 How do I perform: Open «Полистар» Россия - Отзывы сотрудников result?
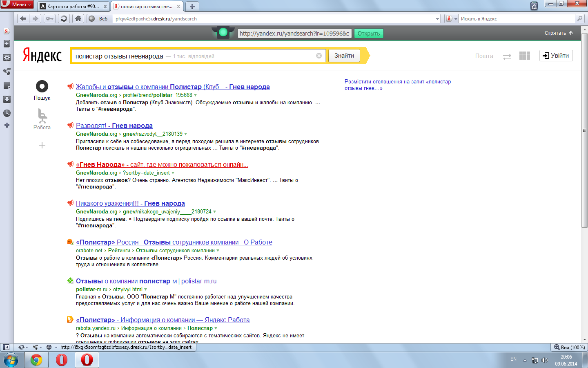pyautogui.click(x=174, y=242)
